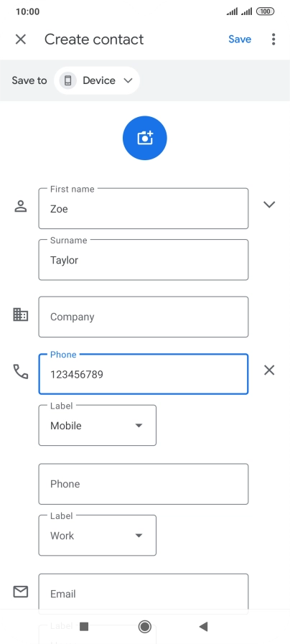The width and height of the screenshot is (290, 644).
Task: Tap the Email input field
Action: tap(144, 592)
